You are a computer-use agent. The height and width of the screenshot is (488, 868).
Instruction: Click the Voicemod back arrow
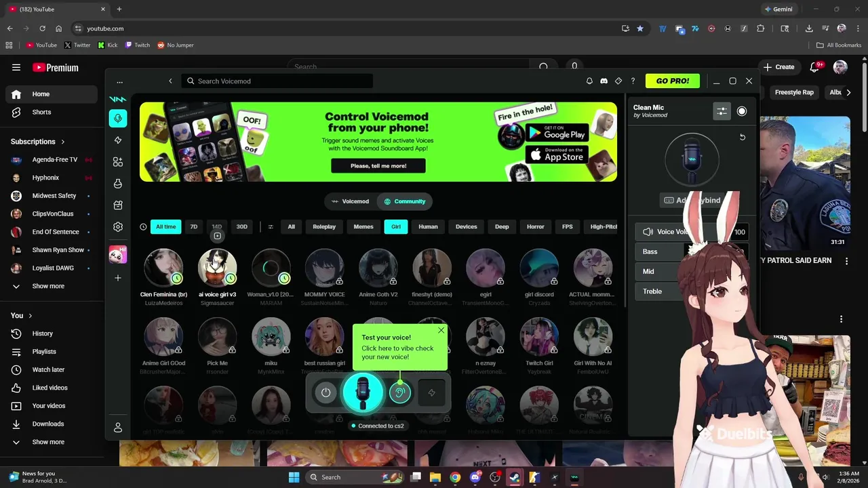tap(170, 81)
